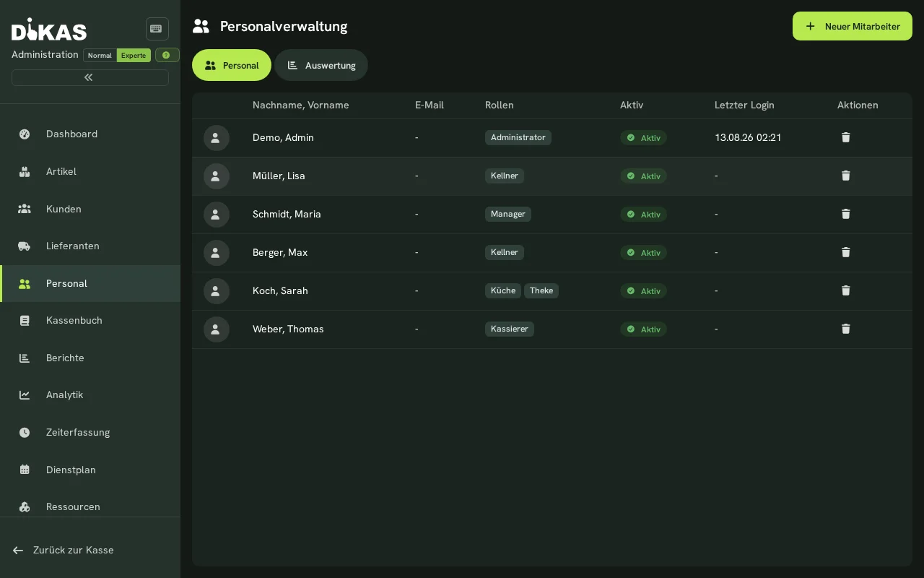Open Dashboard in sidebar
Image resolution: width=924 pixels, height=578 pixels.
90,134
